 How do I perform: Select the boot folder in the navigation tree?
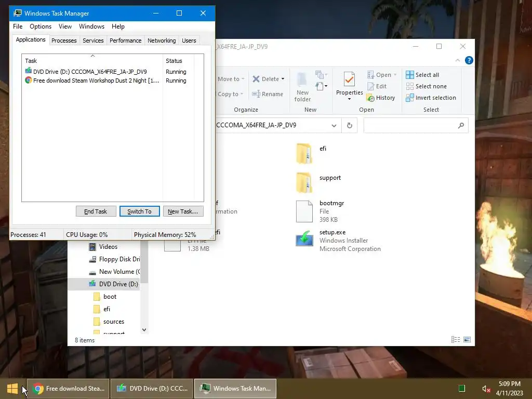pyautogui.click(x=105, y=297)
